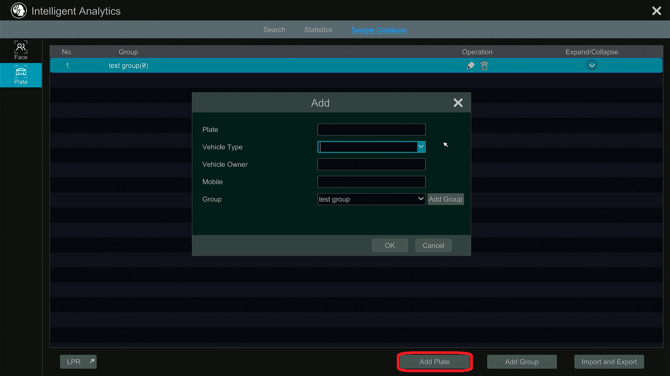Close the Intelligent Analytics window
The image size is (670, 376).
(x=656, y=11)
